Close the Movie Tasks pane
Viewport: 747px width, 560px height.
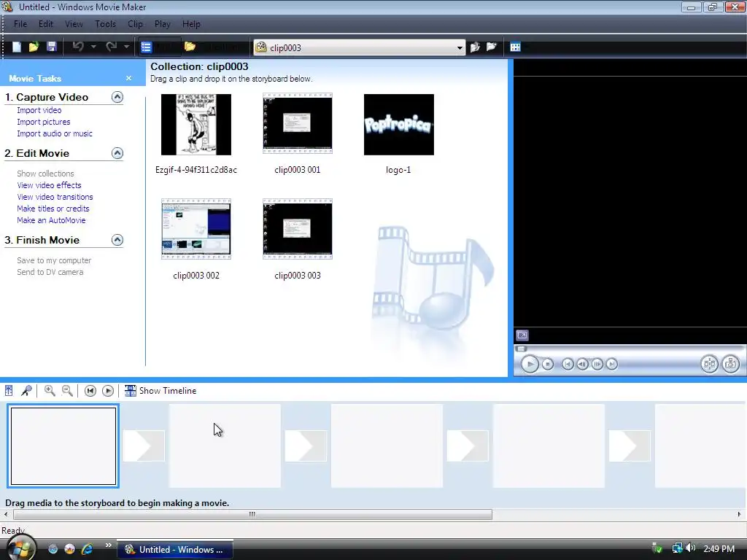coord(128,78)
